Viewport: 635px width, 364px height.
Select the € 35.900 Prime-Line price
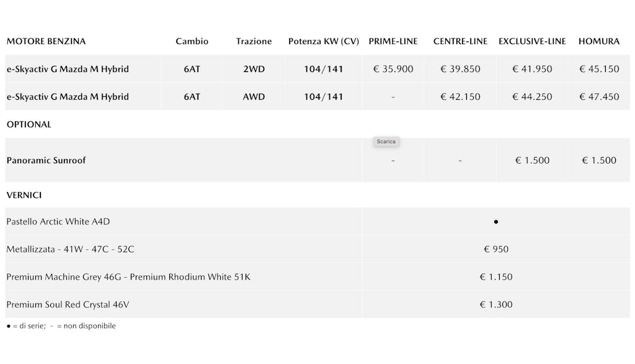coord(393,69)
